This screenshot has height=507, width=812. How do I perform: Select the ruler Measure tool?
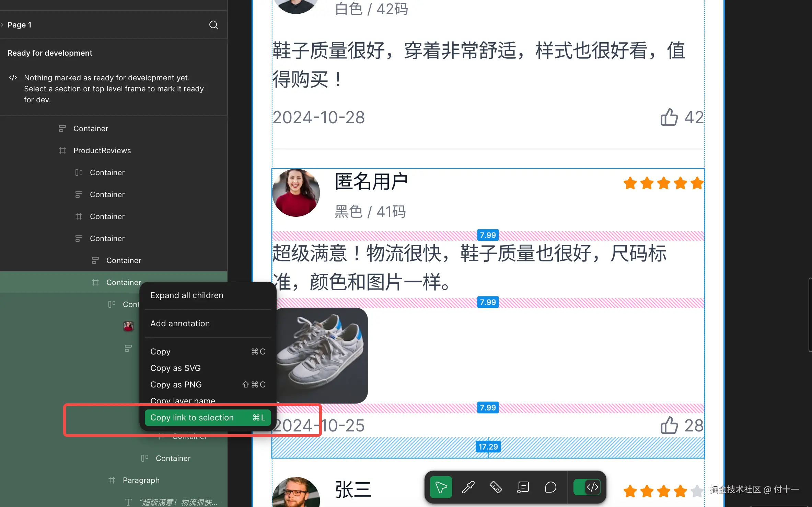pyautogui.click(x=496, y=487)
